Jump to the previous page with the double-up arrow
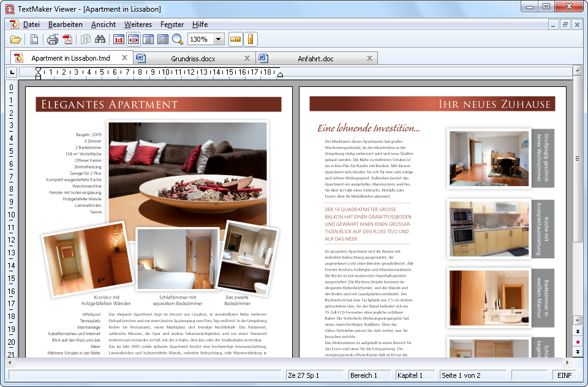This screenshot has width=588, height=387. (578, 331)
